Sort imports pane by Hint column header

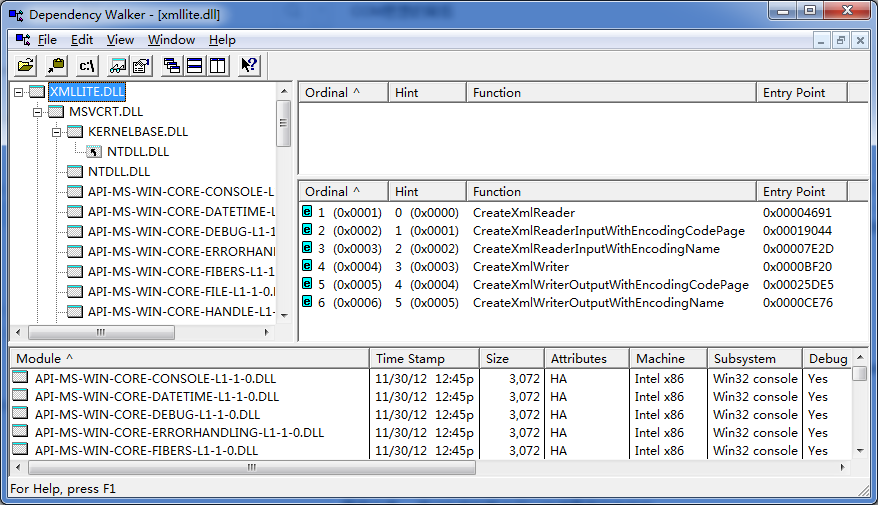click(427, 92)
